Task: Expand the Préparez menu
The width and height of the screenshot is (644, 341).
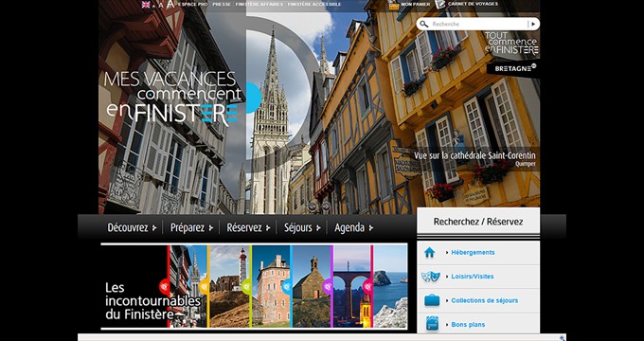Action: [x=192, y=227]
